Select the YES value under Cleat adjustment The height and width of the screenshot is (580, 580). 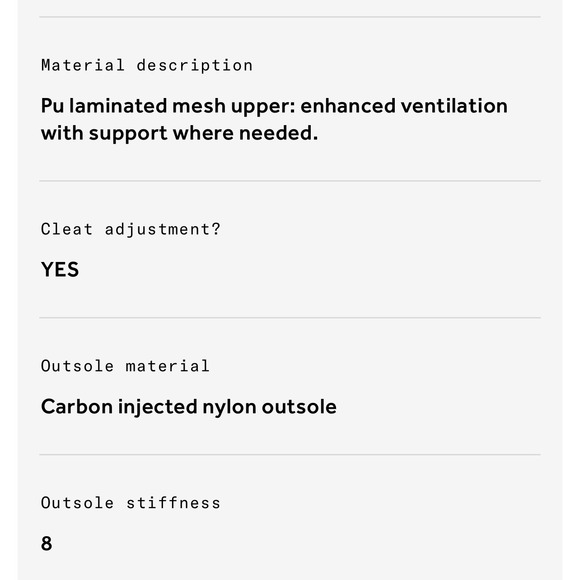[x=60, y=269]
